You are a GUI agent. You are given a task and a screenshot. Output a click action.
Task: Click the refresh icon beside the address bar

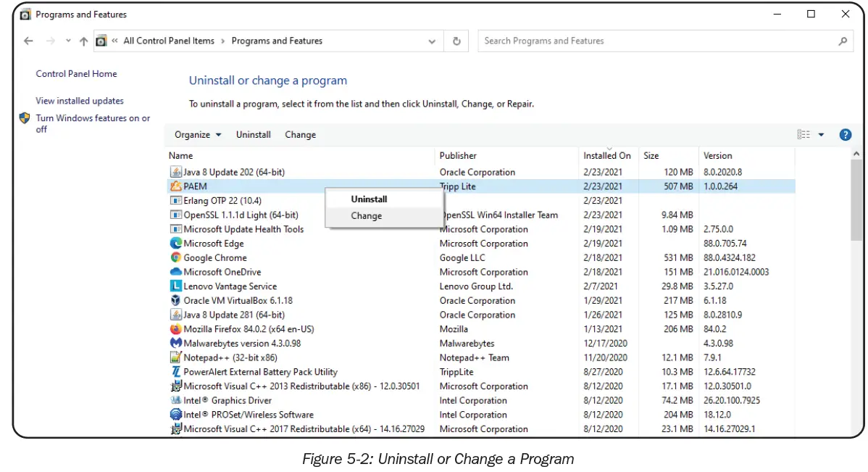click(x=456, y=41)
